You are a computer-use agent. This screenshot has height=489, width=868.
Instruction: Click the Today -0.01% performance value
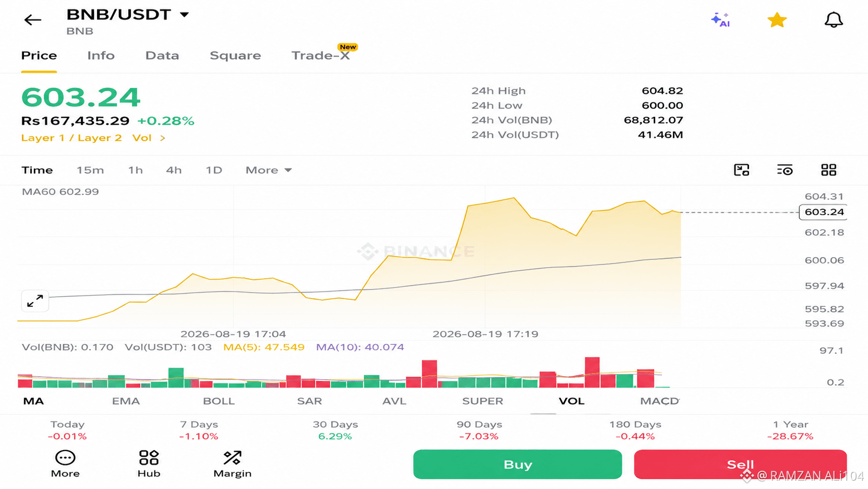tap(67, 437)
